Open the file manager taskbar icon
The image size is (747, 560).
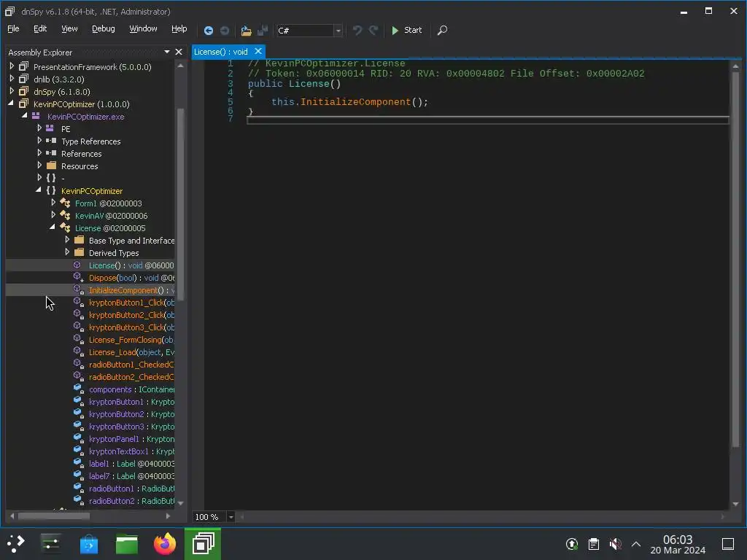coord(127,544)
